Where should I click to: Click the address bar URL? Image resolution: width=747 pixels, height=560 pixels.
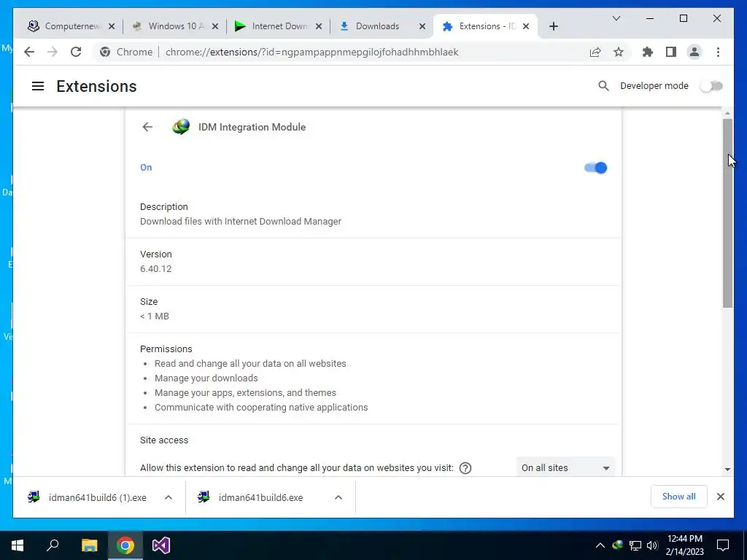pos(311,52)
